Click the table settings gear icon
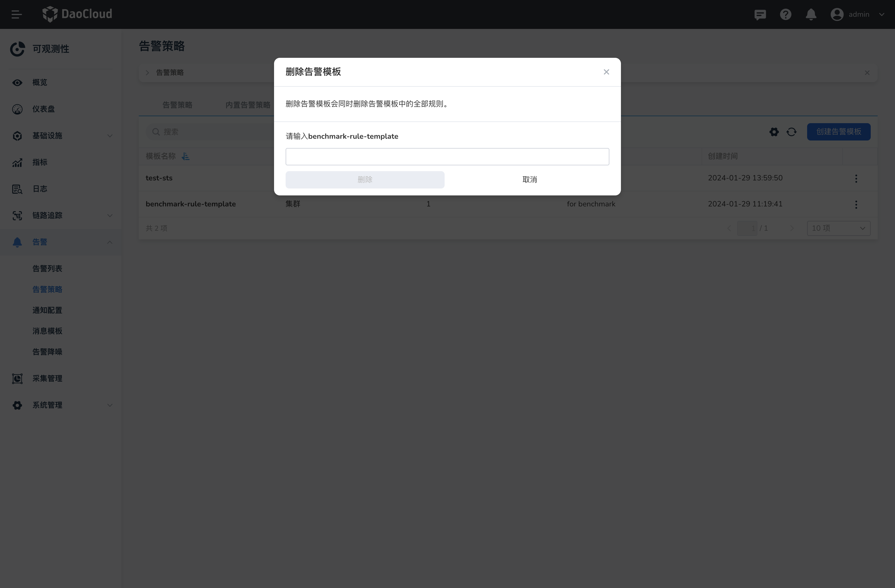The width and height of the screenshot is (895, 588). click(x=774, y=132)
